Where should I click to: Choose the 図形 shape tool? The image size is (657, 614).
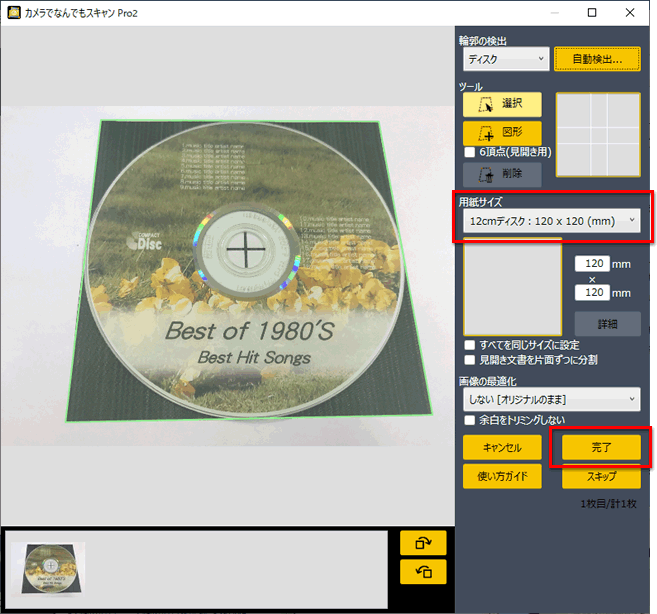click(x=502, y=133)
